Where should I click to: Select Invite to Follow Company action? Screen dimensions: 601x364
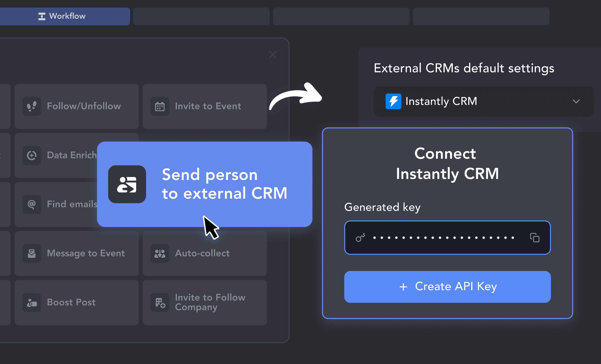point(205,302)
